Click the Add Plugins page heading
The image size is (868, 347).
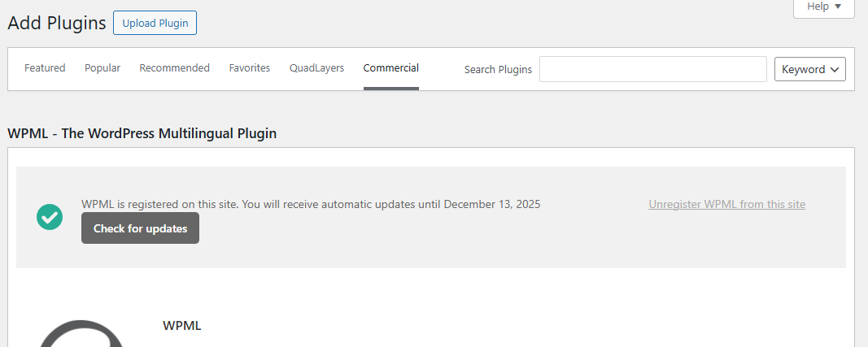tap(56, 24)
